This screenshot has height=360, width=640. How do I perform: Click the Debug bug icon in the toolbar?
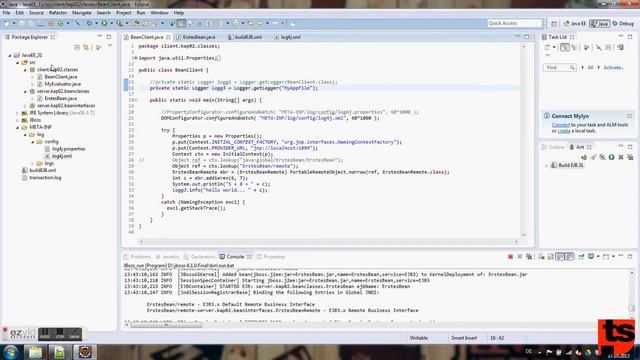(x=89, y=23)
